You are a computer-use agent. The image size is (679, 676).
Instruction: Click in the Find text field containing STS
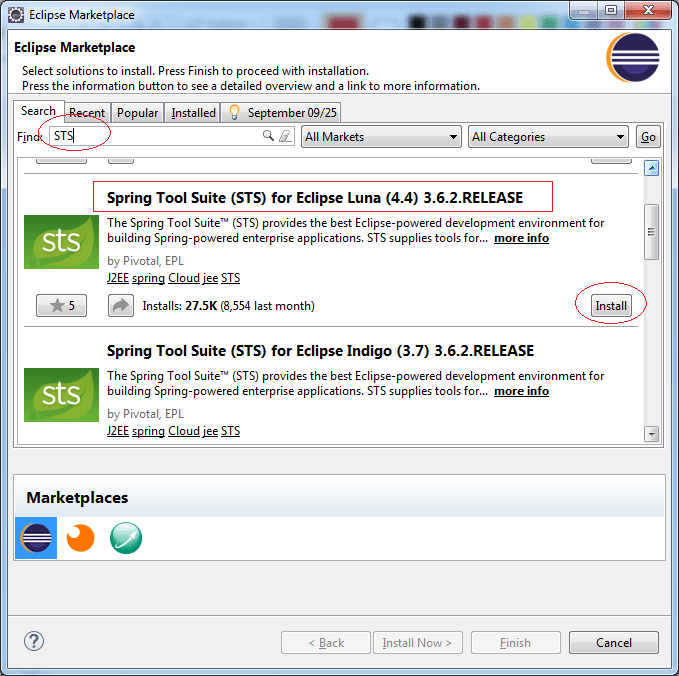click(172, 136)
